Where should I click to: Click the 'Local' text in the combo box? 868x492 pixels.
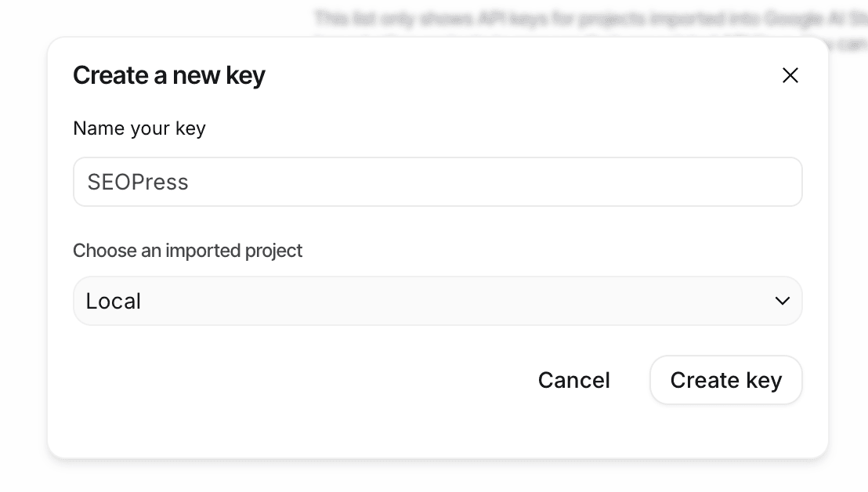click(114, 301)
